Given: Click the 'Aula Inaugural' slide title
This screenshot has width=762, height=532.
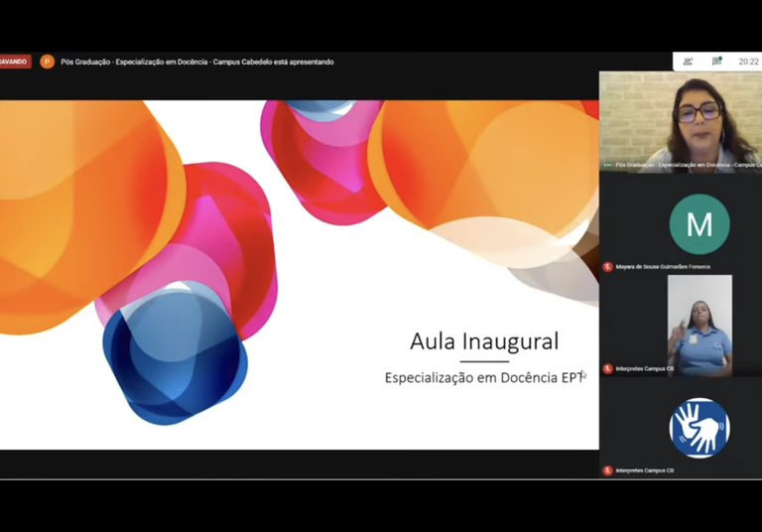Looking at the screenshot, I should point(484,341).
